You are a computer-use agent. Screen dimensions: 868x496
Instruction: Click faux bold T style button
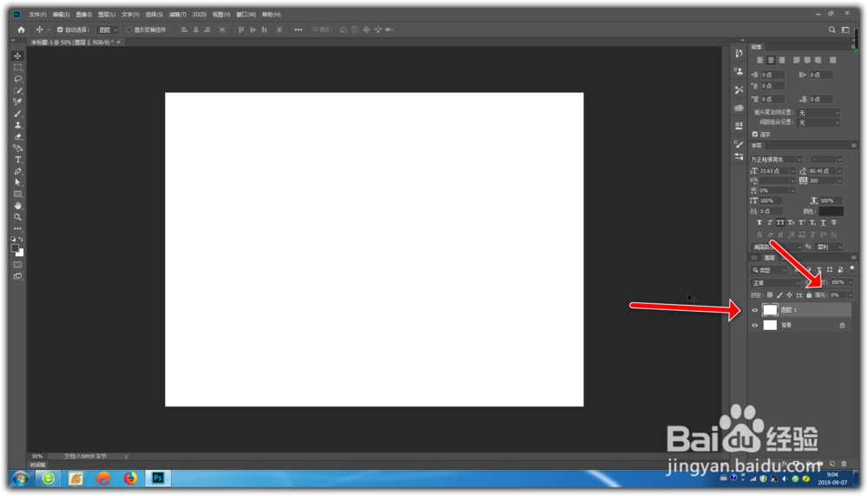pos(759,222)
